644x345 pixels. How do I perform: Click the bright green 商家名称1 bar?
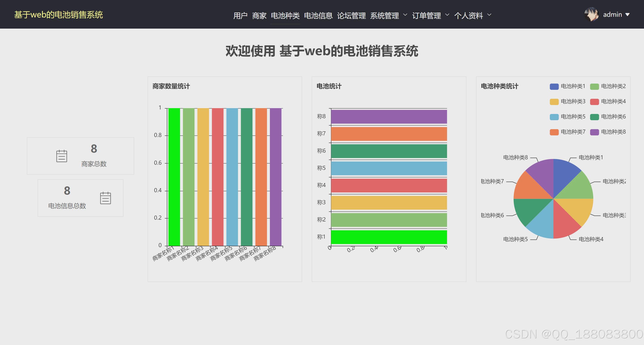click(x=174, y=177)
